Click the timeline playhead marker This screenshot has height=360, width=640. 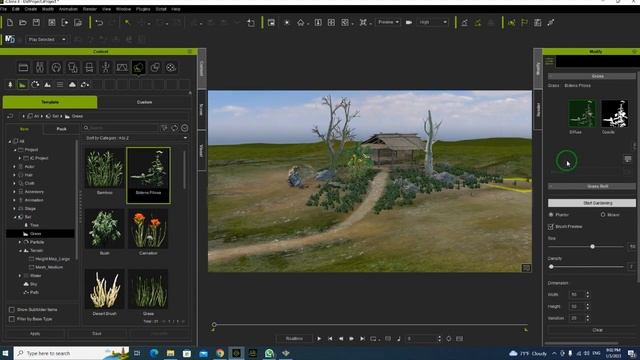coord(214,325)
